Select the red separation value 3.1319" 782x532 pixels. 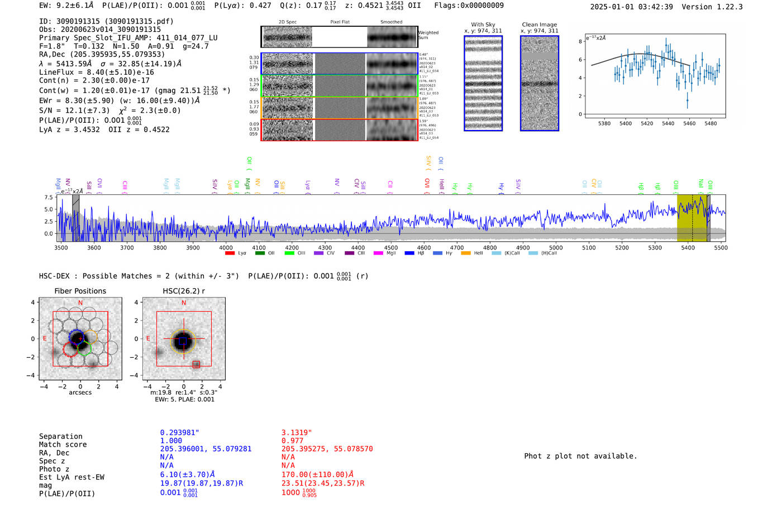point(297,433)
